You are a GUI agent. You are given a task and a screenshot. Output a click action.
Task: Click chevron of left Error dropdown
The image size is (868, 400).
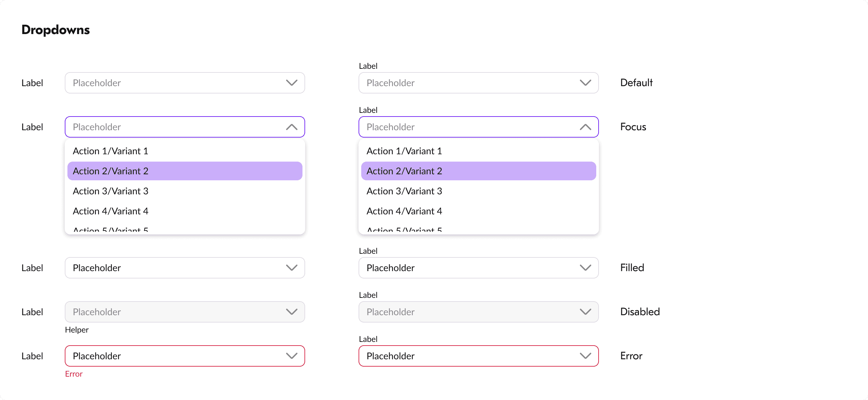point(291,356)
